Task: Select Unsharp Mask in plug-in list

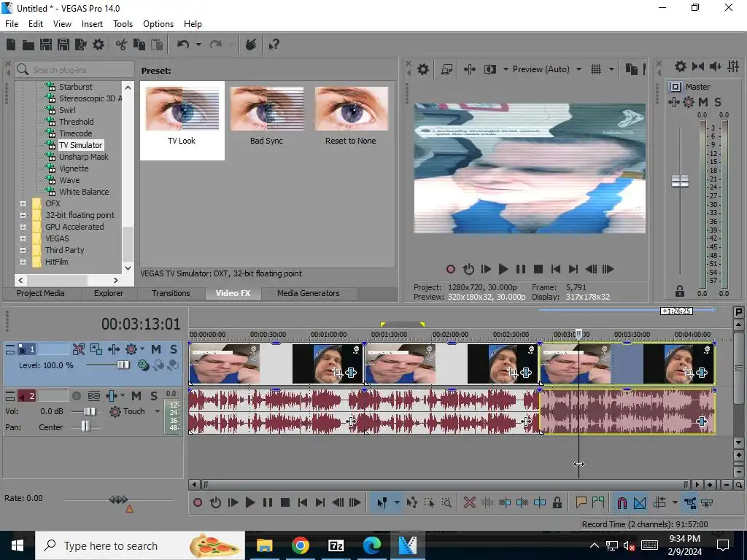Action: pyautogui.click(x=84, y=157)
